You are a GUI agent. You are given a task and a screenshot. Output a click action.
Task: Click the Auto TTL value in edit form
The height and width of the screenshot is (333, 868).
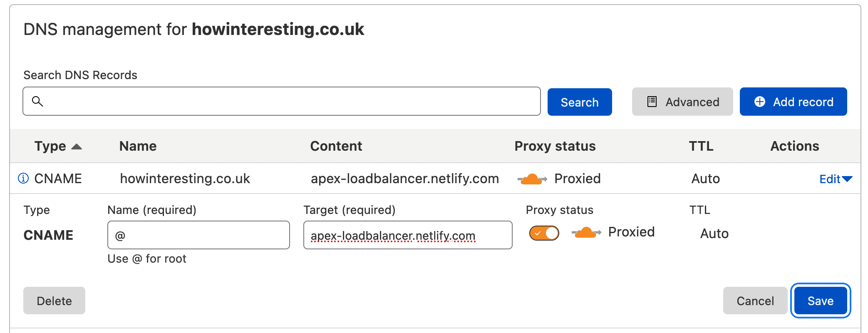tap(714, 234)
